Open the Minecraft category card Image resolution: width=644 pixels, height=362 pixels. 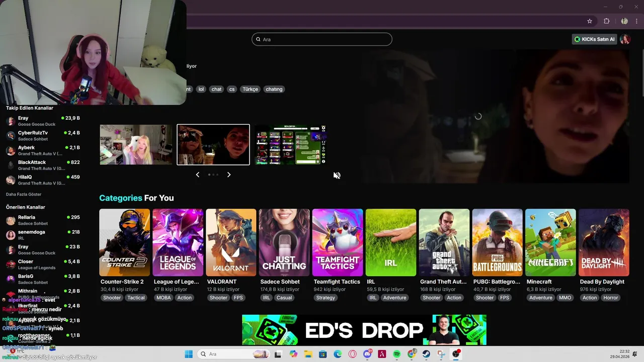pyautogui.click(x=550, y=242)
